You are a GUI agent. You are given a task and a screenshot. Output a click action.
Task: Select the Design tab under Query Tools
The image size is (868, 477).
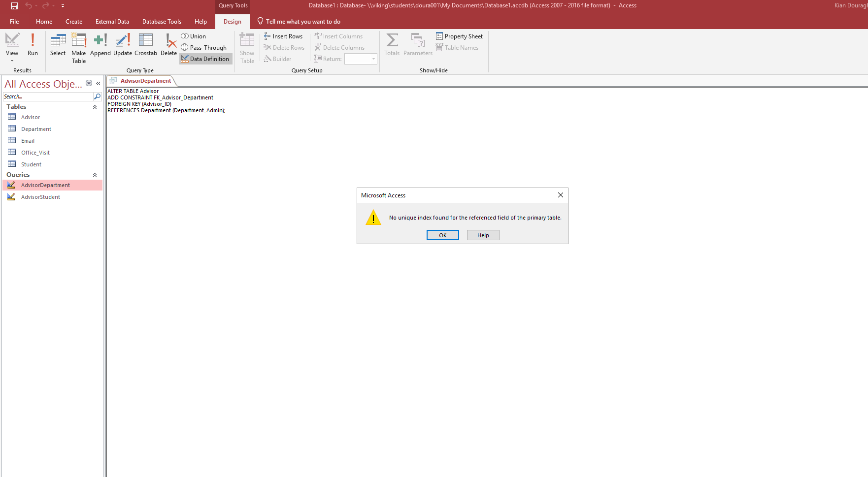tap(233, 22)
